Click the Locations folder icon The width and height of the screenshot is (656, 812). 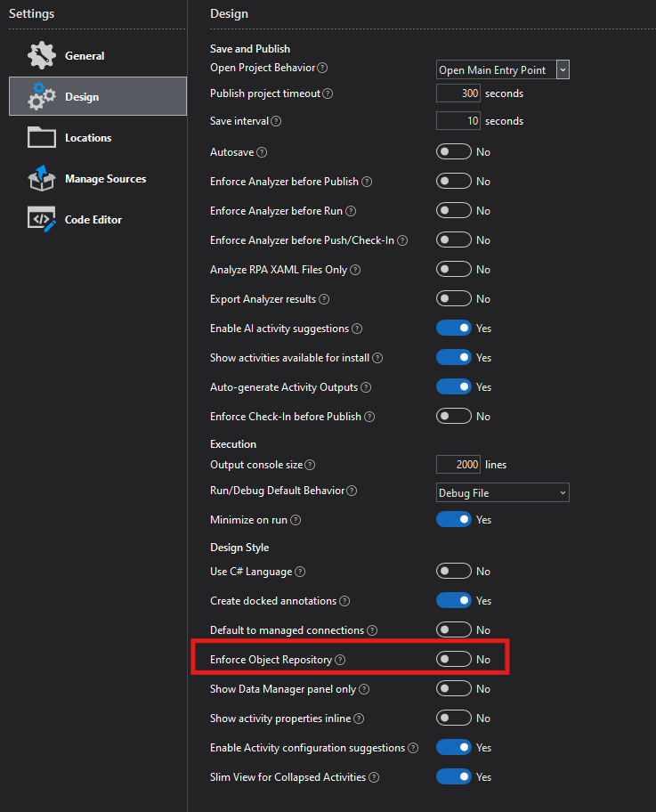[41, 137]
